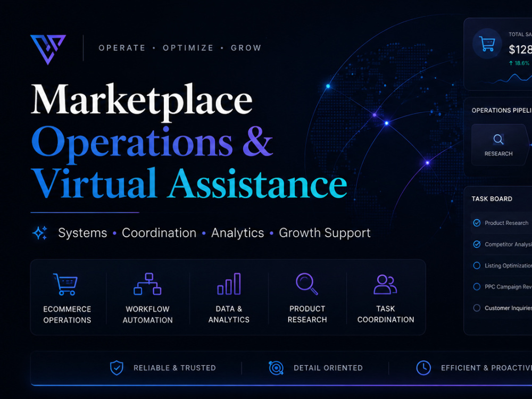
Task: Click the Reliable & Trusted text
Action: 174,368
